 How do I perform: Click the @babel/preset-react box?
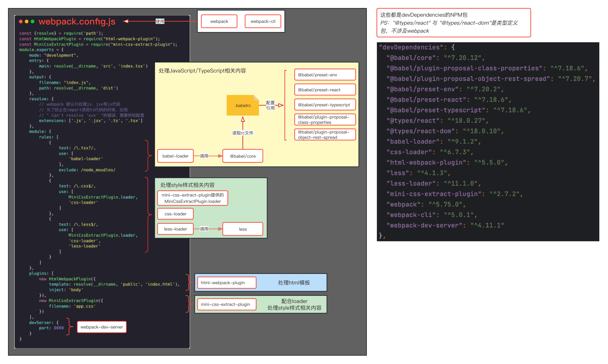tap(325, 89)
